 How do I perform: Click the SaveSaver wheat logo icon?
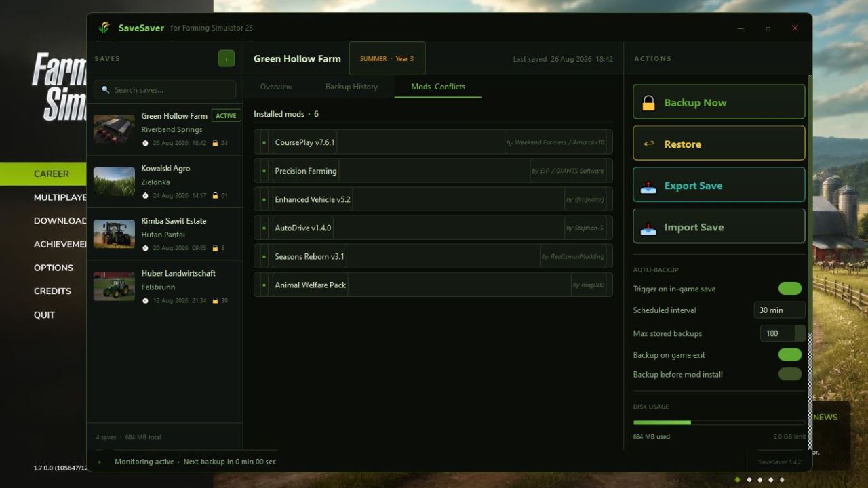pos(104,28)
